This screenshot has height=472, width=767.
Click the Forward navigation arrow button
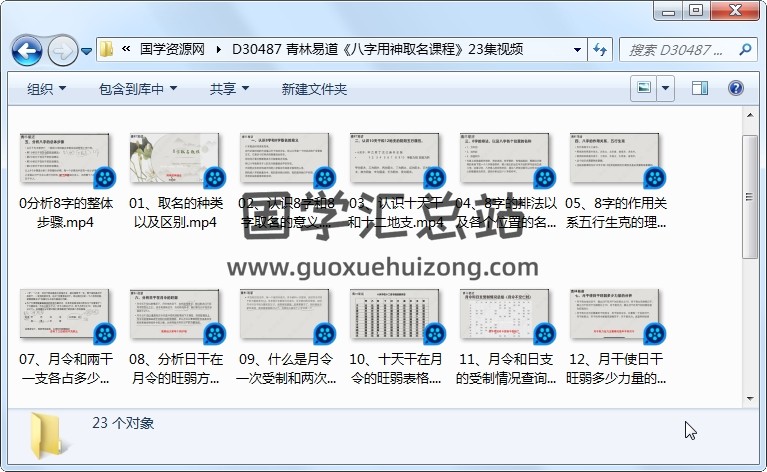[x=61, y=49]
